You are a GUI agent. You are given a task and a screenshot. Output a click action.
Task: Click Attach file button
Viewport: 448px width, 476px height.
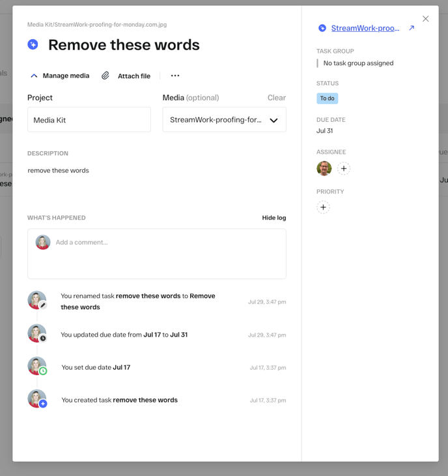tap(133, 76)
